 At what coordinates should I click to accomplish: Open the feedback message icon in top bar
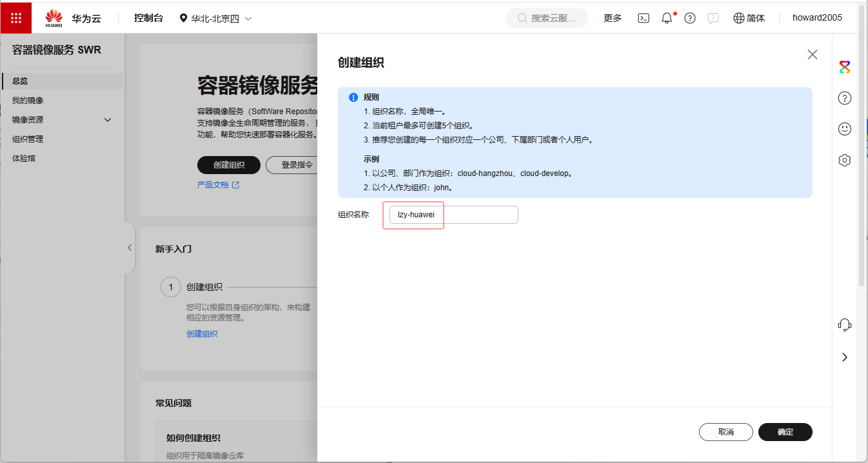tap(713, 18)
